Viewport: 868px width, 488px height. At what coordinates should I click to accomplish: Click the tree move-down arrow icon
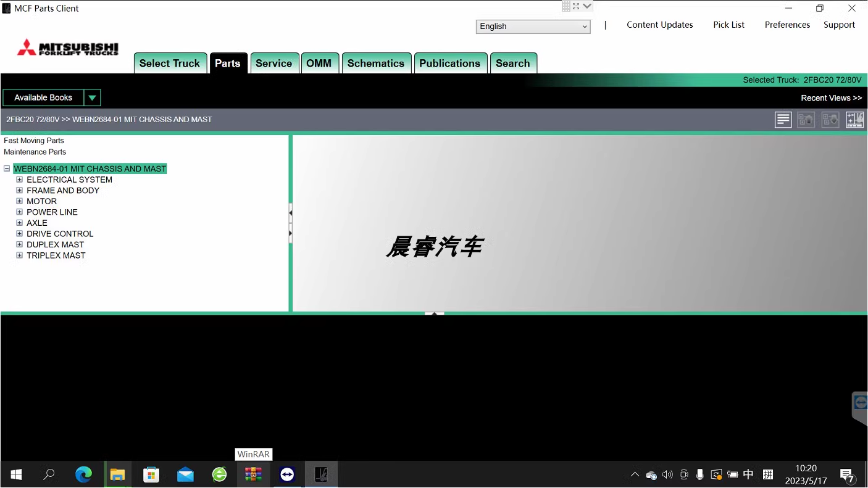point(830,120)
